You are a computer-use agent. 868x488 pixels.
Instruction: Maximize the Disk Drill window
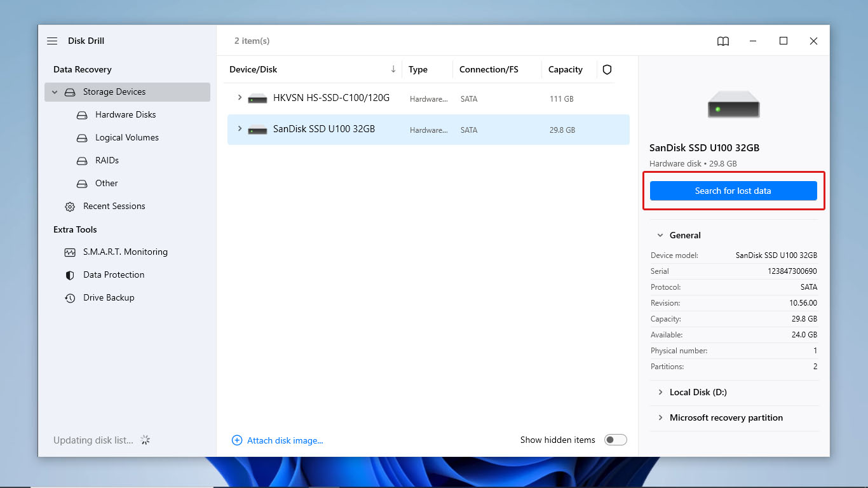[x=783, y=41]
